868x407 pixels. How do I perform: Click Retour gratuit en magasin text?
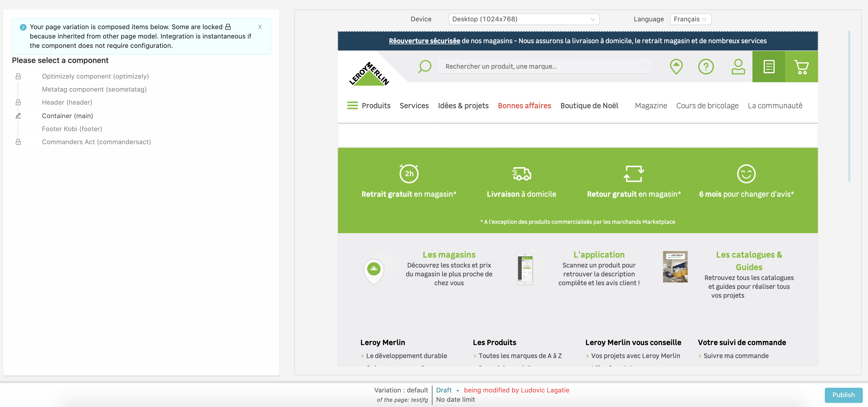[x=634, y=194]
